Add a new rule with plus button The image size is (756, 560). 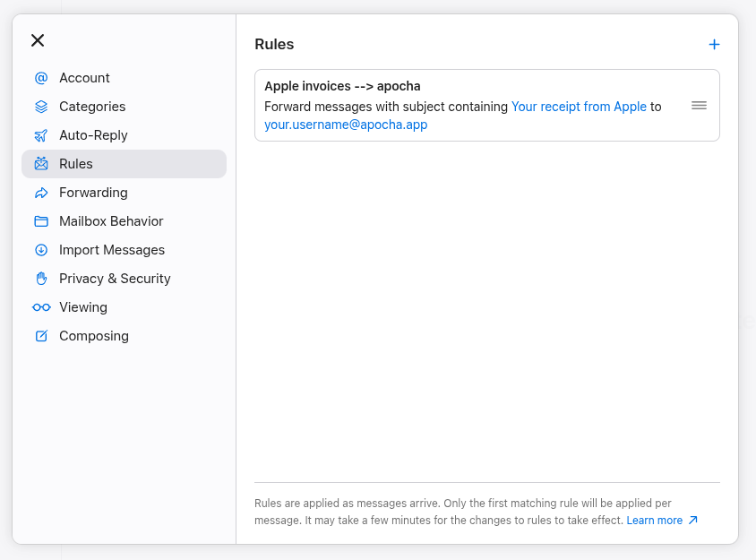pyautogui.click(x=714, y=45)
